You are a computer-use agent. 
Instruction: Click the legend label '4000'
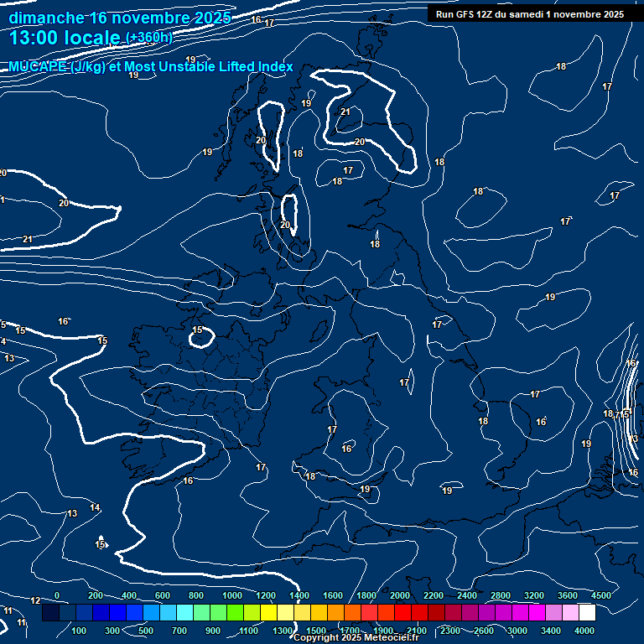pyautogui.click(x=584, y=631)
